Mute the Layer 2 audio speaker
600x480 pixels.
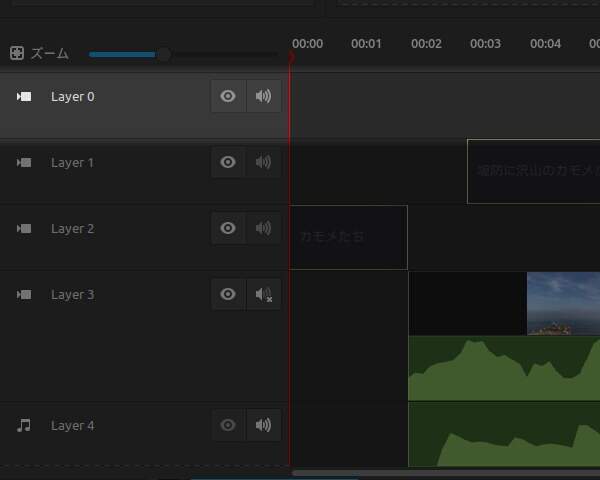point(263,229)
